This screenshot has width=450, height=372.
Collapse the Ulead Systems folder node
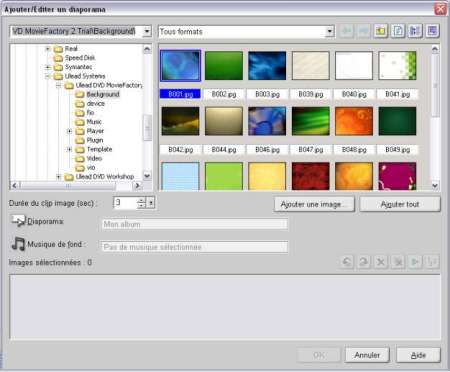[48, 76]
